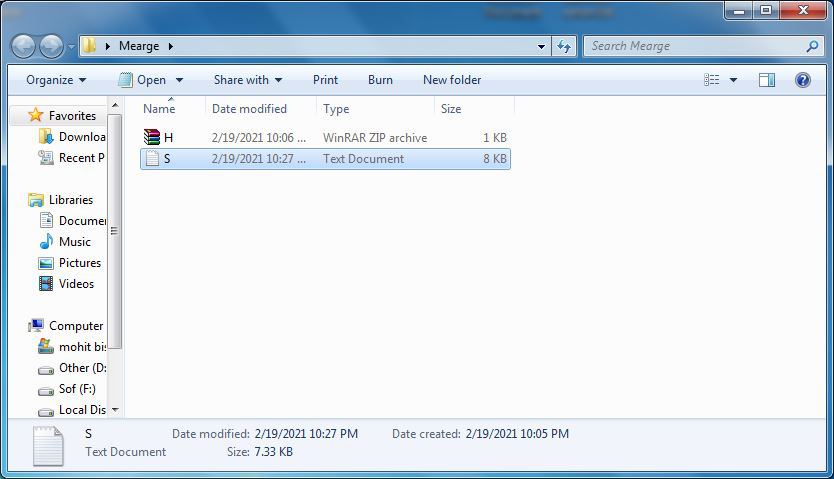This screenshot has width=834, height=479.
Task: Open recent pages dropdown beside Forward arrow
Action: (x=71, y=47)
